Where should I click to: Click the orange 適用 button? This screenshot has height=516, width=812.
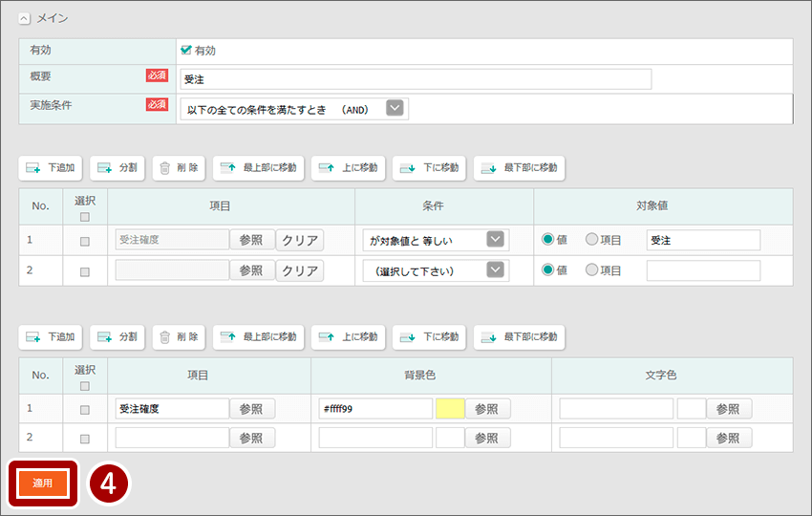[42, 484]
